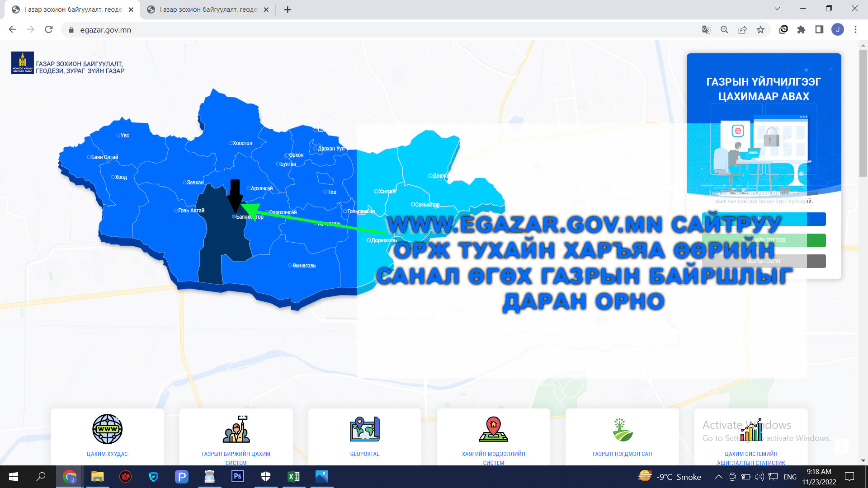Viewport: 868px width, 488px height.
Task: Reload the egazar.gov.mn page
Action: (x=49, y=29)
